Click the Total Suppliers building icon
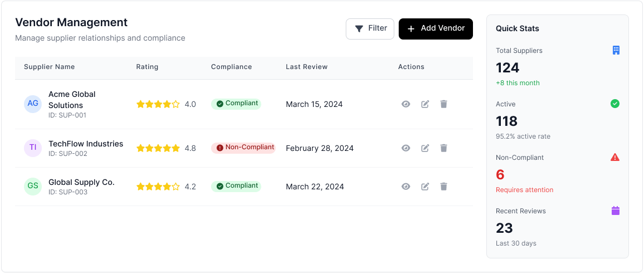The width and height of the screenshot is (644, 274). (616, 51)
